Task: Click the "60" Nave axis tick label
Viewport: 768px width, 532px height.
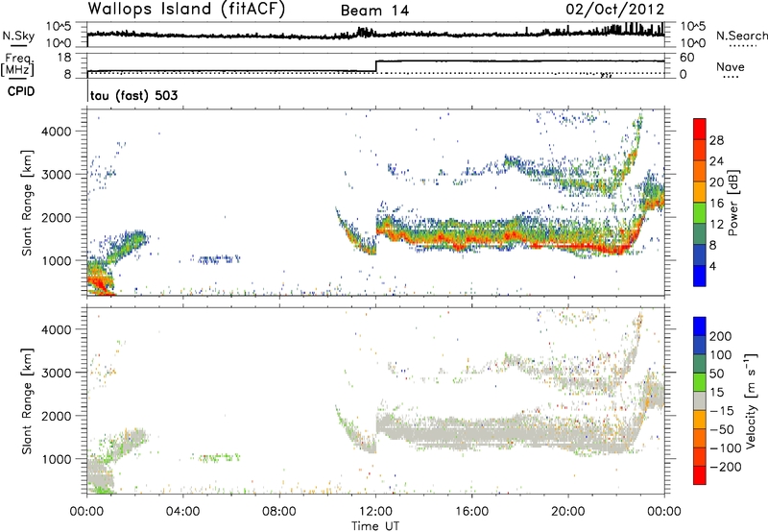Action: (686, 58)
